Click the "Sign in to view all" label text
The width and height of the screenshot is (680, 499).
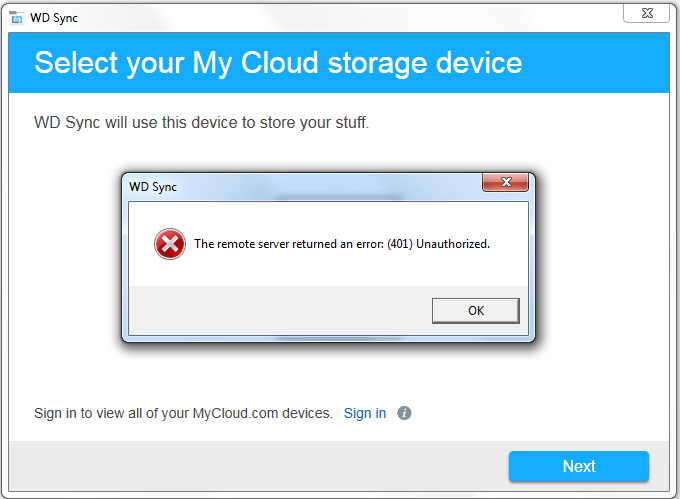pyautogui.click(x=183, y=413)
